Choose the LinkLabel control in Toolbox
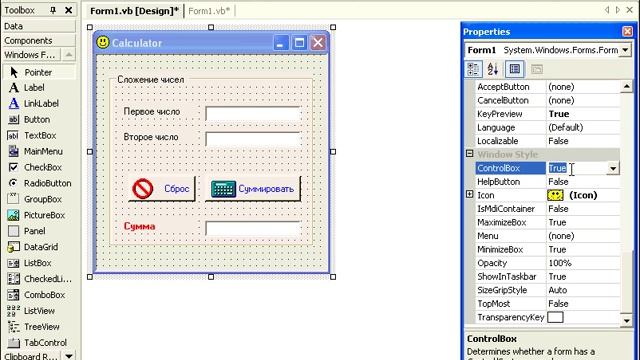640x360 pixels. coord(39,104)
